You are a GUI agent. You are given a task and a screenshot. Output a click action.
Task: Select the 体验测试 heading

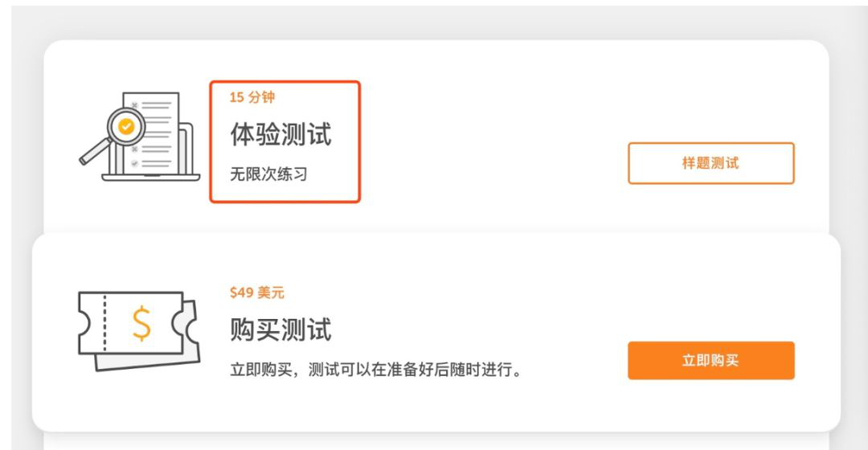[x=280, y=134]
